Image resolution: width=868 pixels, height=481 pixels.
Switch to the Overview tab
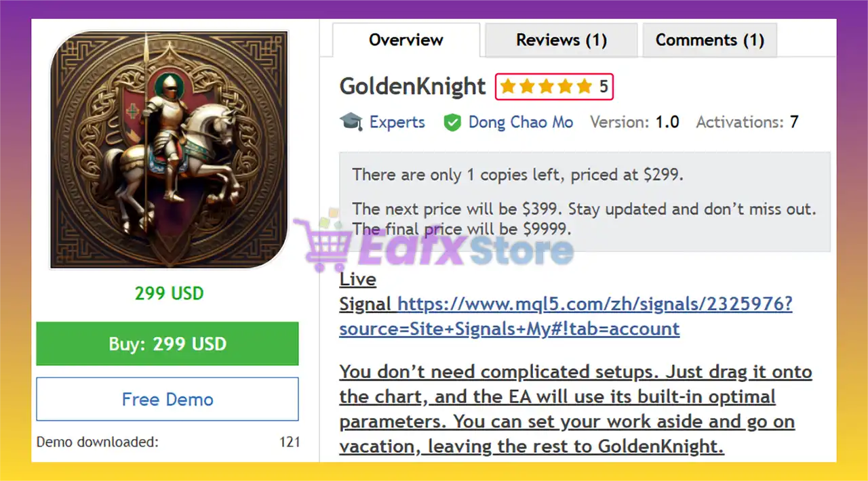point(406,40)
